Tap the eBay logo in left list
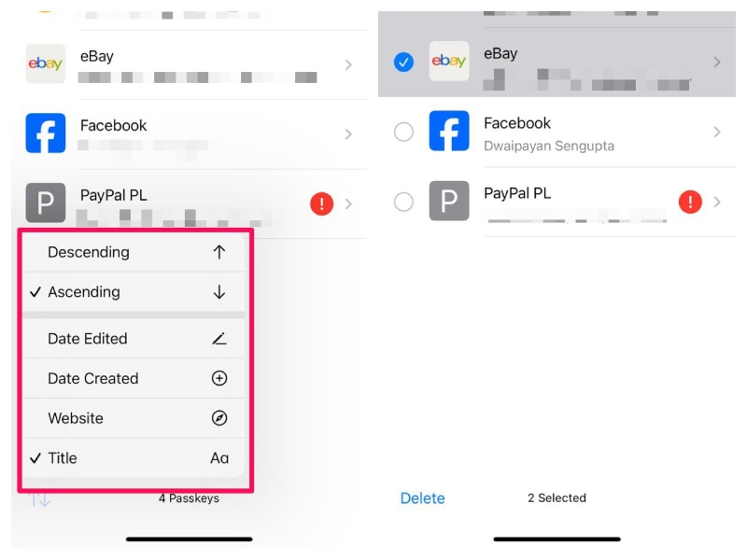The height and width of the screenshot is (560, 747). pos(45,63)
